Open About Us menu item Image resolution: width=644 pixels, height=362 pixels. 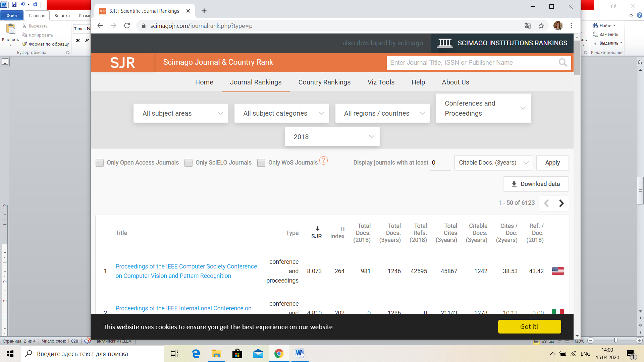[455, 82]
